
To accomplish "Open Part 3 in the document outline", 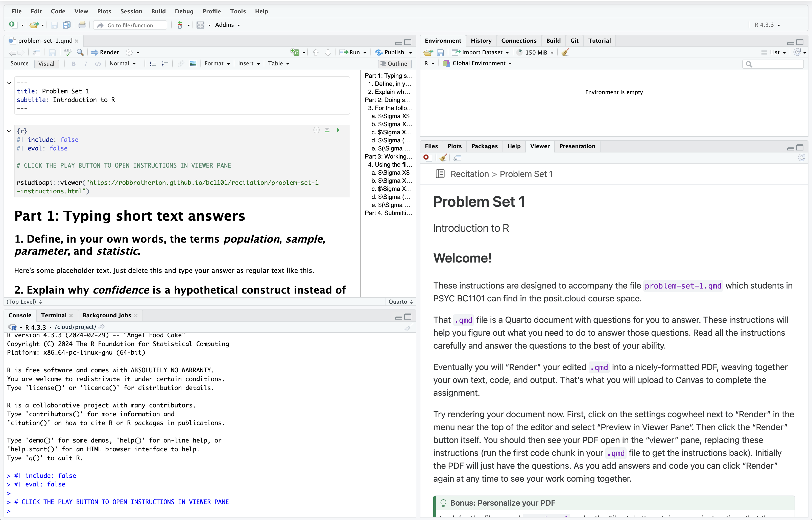I will pos(388,156).
